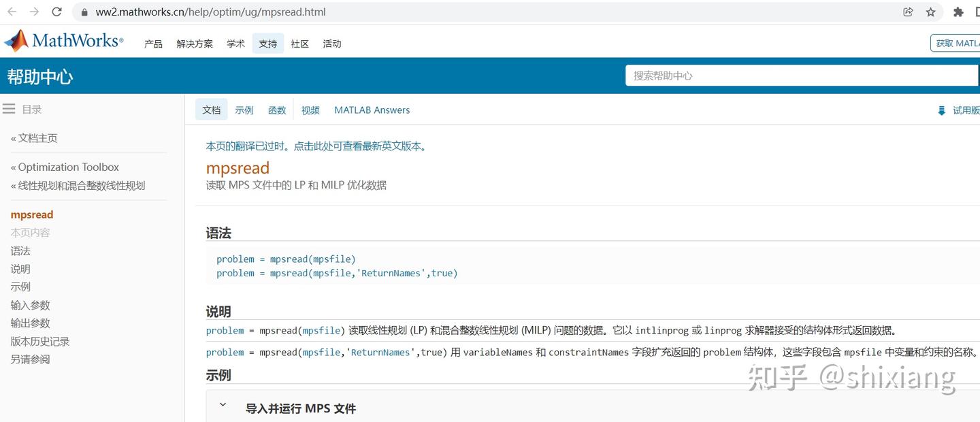980x422 pixels.
Task: Switch to the MATLAB Answers tab
Action: tap(372, 110)
